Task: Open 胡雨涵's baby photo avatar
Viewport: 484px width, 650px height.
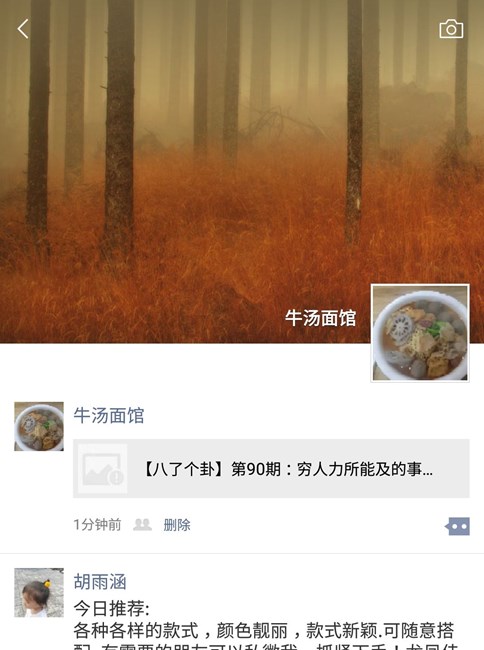Action: pos(39,593)
